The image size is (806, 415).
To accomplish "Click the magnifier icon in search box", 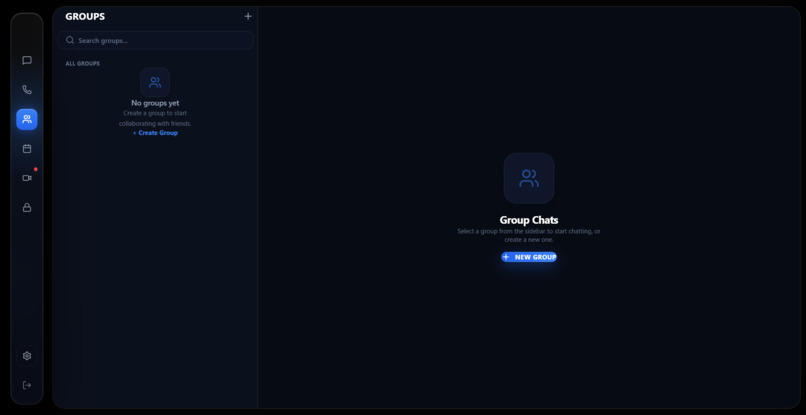I will tap(70, 40).
